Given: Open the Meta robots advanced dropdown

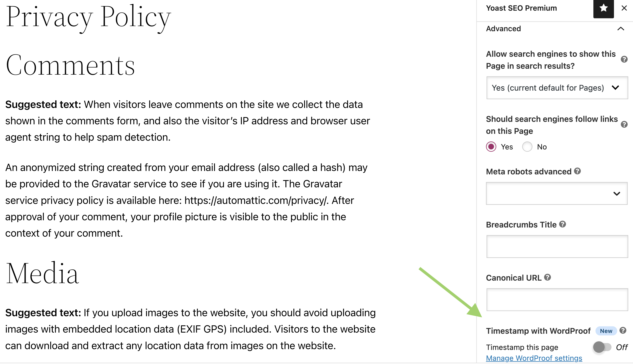Looking at the screenshot, I should [557, 193].
